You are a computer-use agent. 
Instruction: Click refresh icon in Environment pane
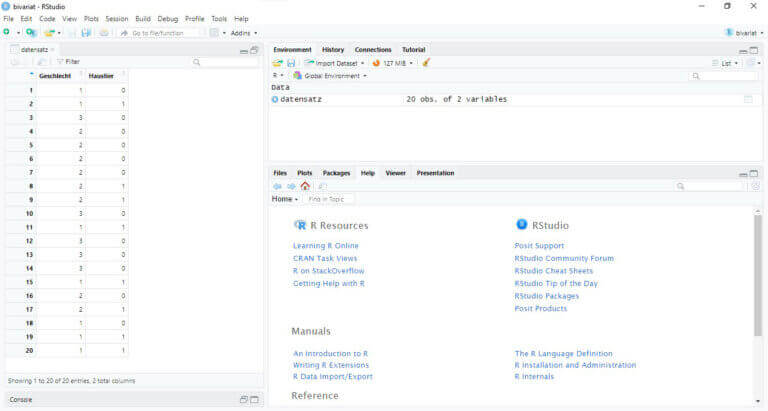[753, 63]
